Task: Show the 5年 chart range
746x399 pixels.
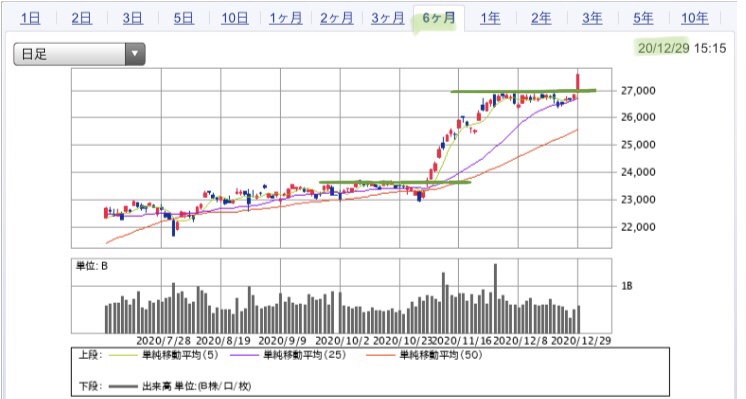Action: pos(643,19)
